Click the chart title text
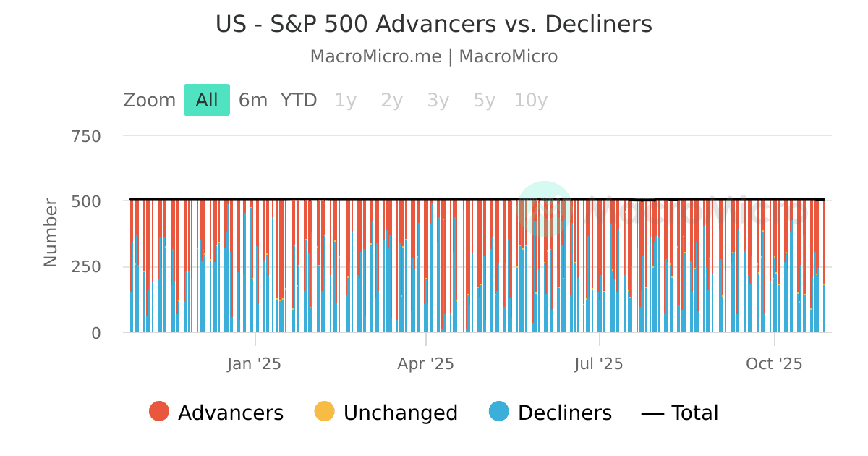The image size is (868, 456). (x=433, y=24)
